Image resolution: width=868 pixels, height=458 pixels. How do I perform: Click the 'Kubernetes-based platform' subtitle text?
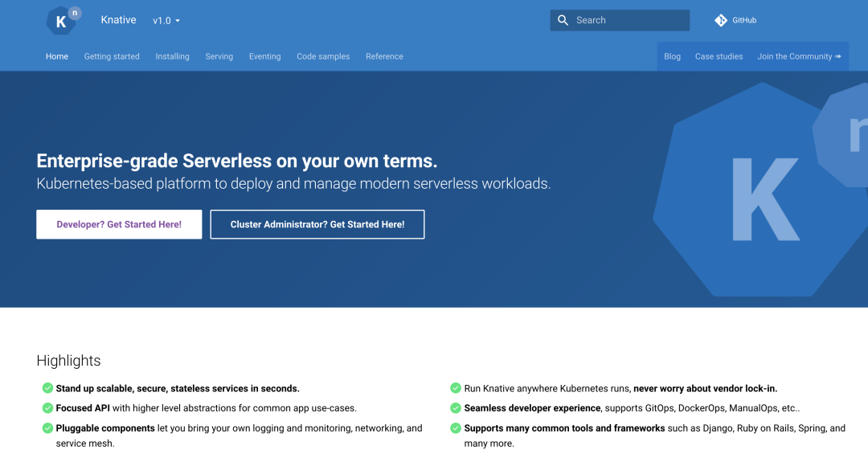293,184
